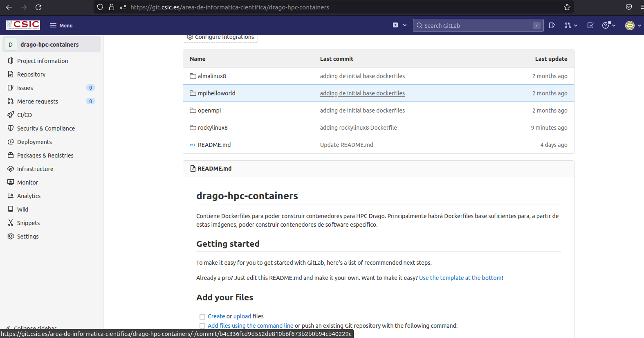Open the issues icon in top bar

tap(552, 25)
